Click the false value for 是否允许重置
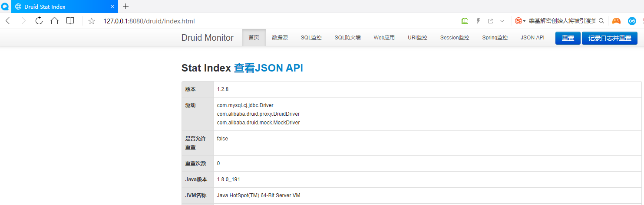The width and height of the screenshot is (644, 205). click(222, 139)
